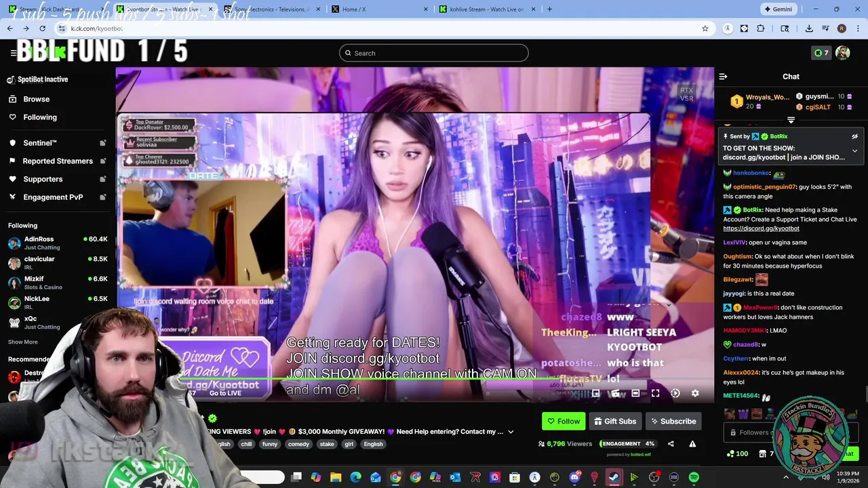This screenshot has height=488, width=868.
Task: Expand Following list with Show More
Action: click(x=23, y=342)
